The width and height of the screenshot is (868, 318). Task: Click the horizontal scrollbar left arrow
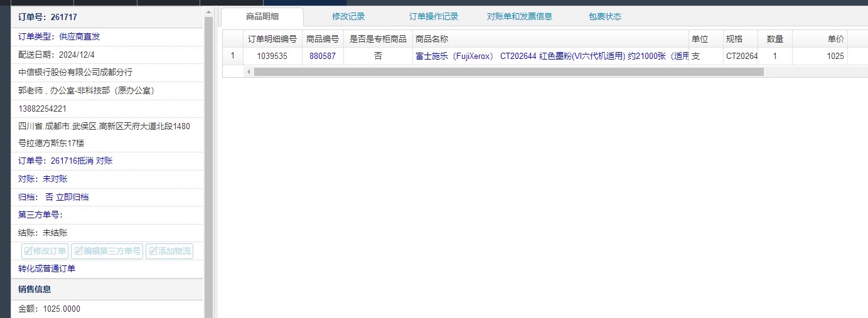click(x=249, y=72)
